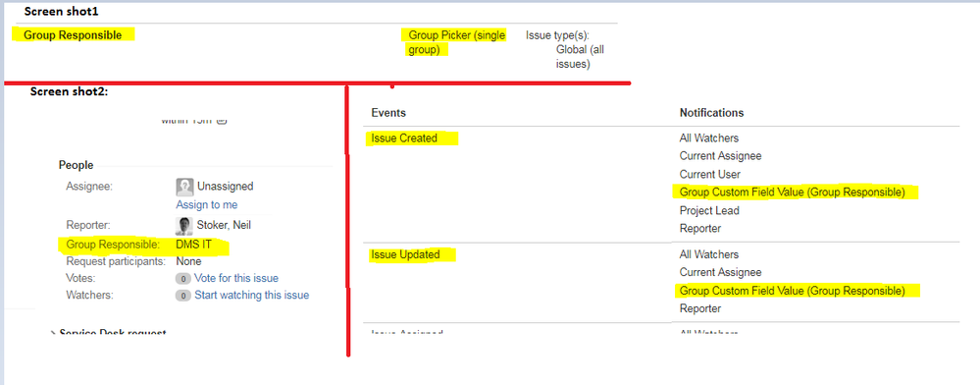The image size is (980, 385).
Task: Click 'Group Picker (single group)' field type
Action: pyautogui.click(x=457, y=42)
